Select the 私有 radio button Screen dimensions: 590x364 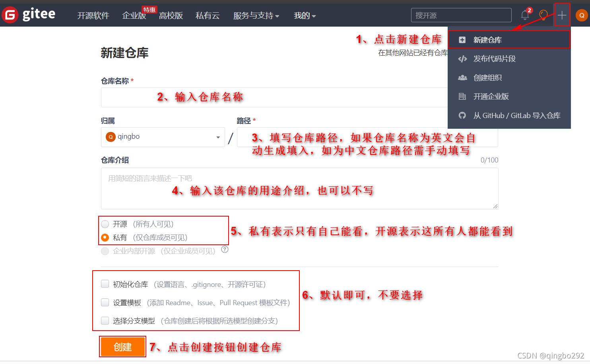tap(105, 238)
